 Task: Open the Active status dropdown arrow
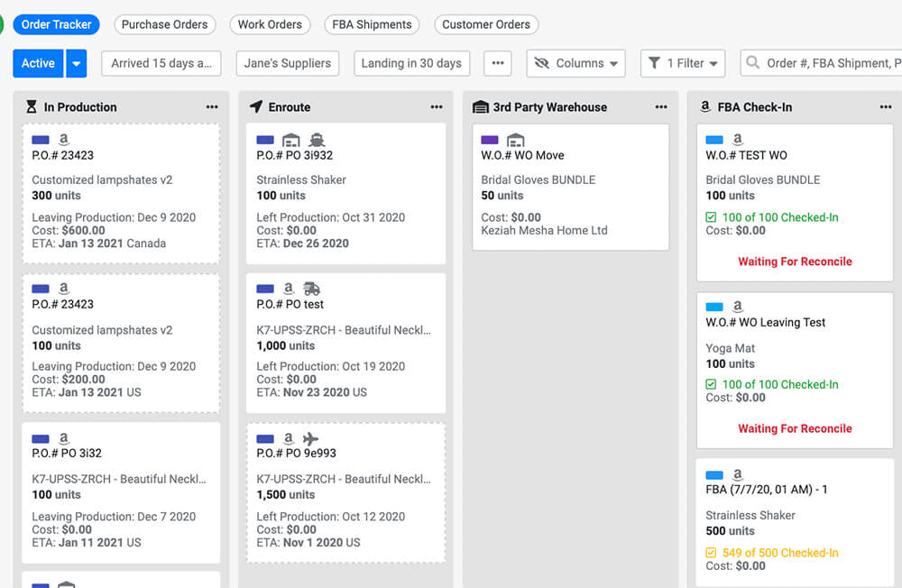click(x=76, y=63)
